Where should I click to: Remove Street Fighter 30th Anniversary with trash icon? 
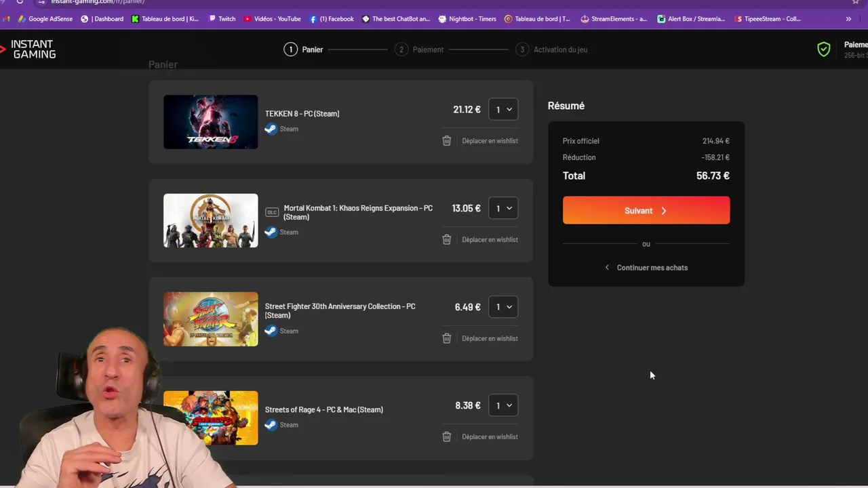(446, 338)
